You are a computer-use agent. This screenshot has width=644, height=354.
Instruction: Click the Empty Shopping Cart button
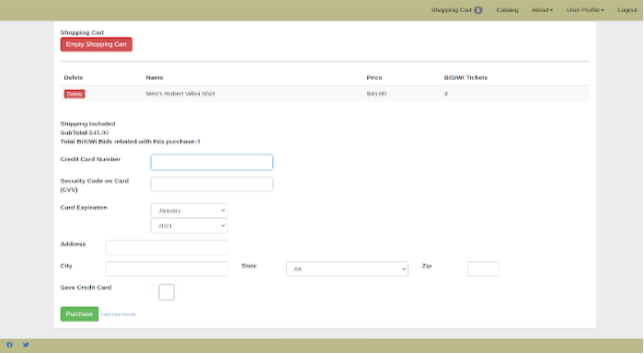[97, 44]
